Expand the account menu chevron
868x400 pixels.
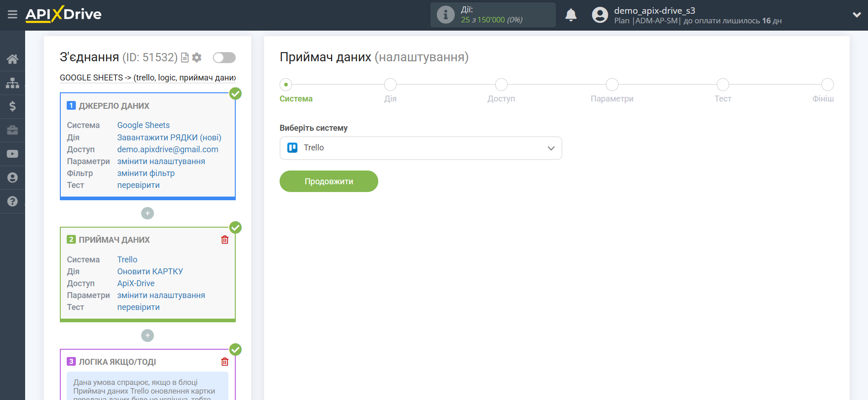coord(857,15)
